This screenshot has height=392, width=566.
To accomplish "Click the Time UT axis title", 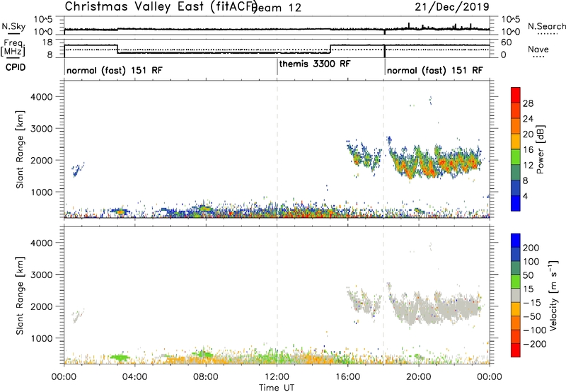I will [x=277, y=387].
